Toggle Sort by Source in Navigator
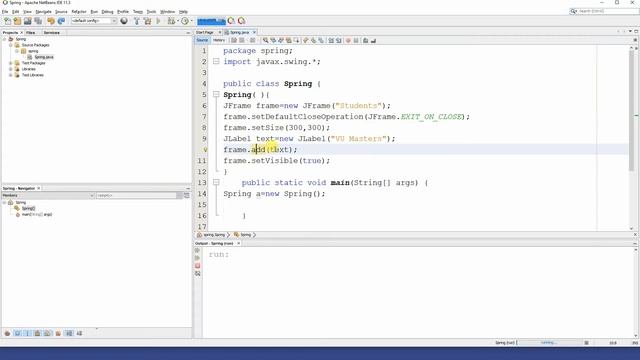Viewport: 640px width, 360px height. point(79,333)
